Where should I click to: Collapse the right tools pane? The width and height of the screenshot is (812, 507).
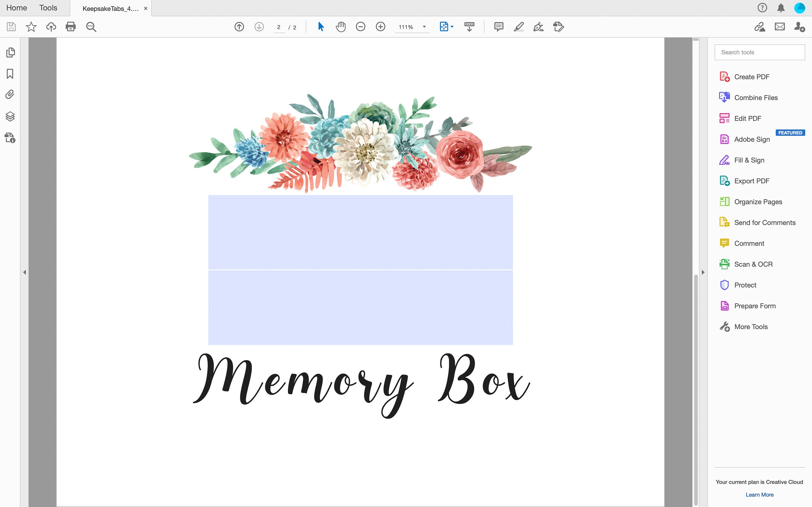(703, 272)
